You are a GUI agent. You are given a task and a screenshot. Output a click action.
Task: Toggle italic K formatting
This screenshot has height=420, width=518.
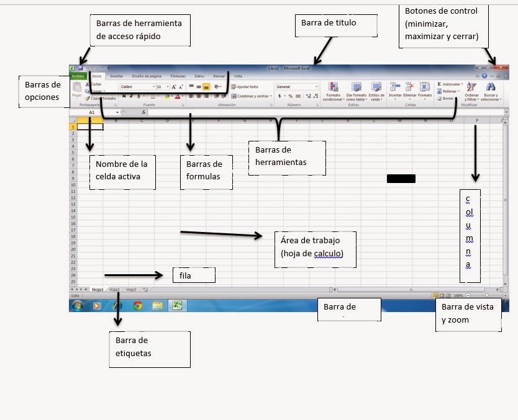pos(131,96)
